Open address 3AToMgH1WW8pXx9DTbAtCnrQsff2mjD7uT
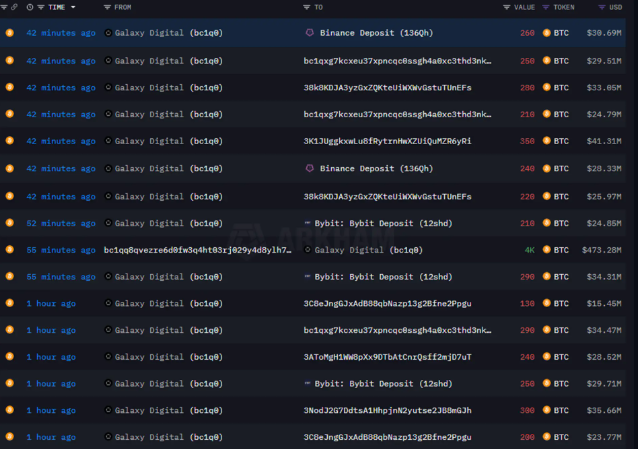This screenshot has height=449, width=638. 387,357
